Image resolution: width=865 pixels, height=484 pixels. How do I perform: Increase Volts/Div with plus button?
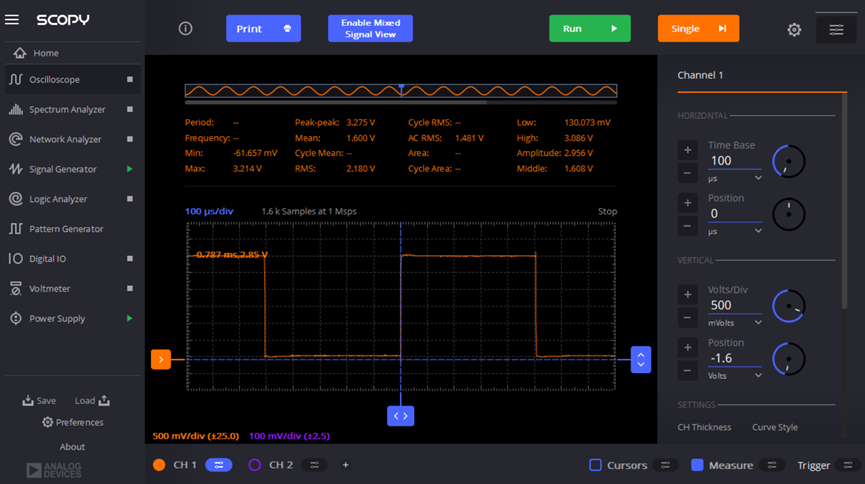[687, 294]
